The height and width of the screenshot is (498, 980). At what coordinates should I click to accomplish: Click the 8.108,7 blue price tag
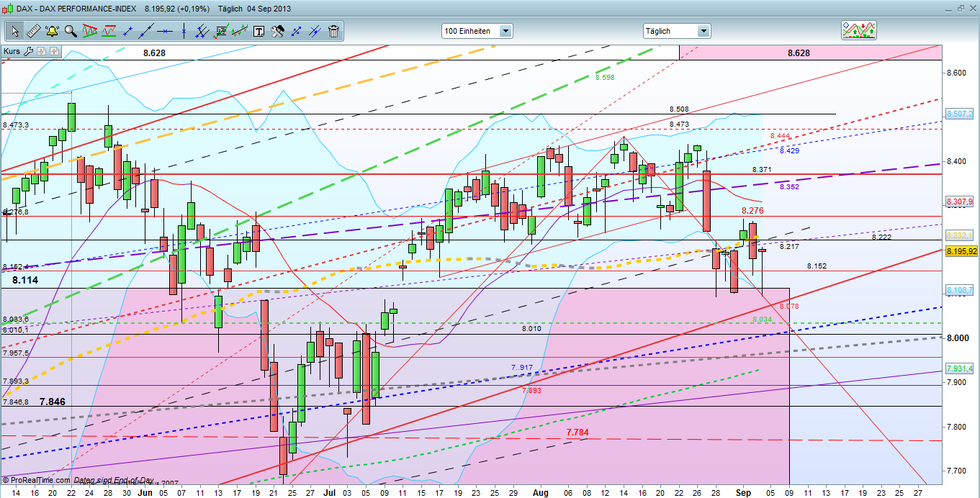click(958, 289)
